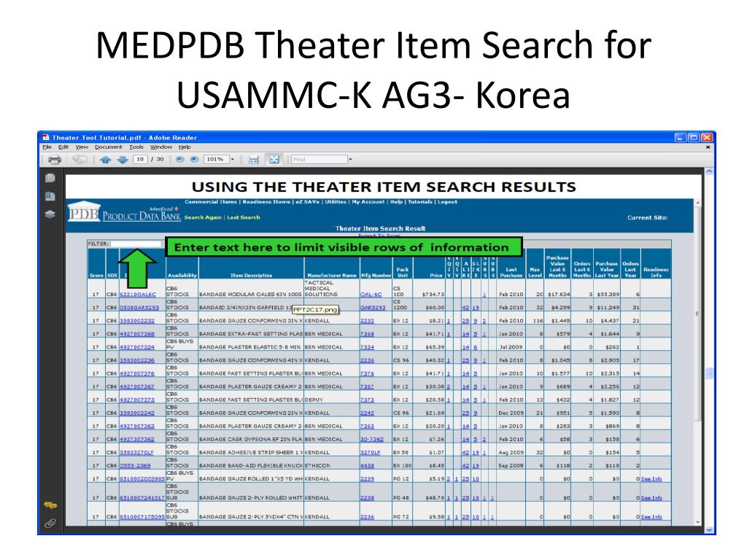The width and height of the screenshot is (747, 560).
Task: Open the Tools menu
Action: [136, 147]
